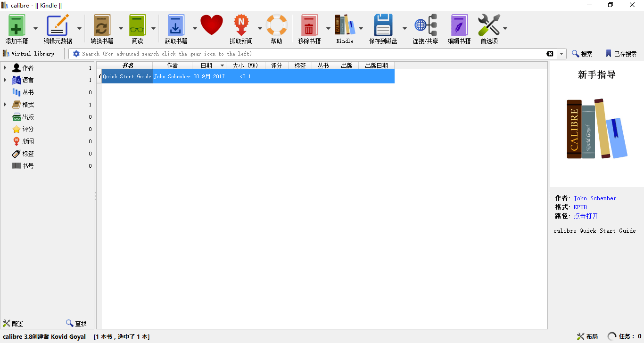Viewport: 644px width, 343px height.
Task: Sort by the 大小 (MB) column header
Action: (x=246, y=65)
